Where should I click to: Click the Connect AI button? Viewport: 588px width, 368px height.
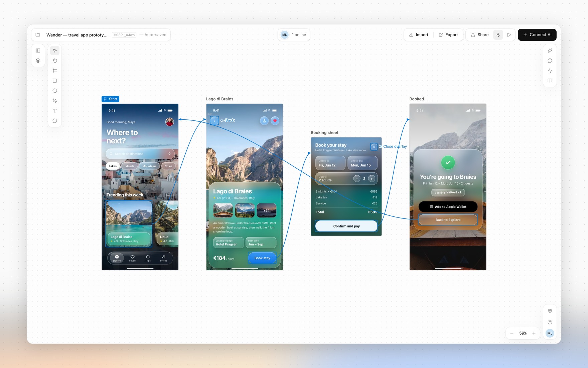point(537,35)
